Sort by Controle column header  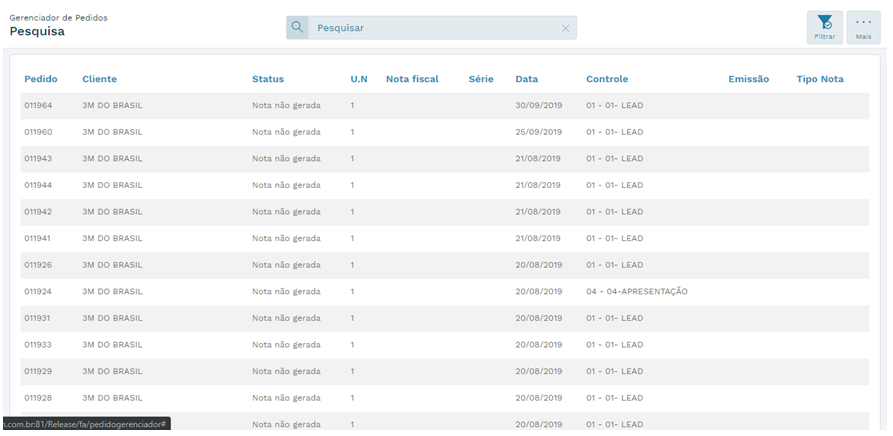pos(607,79)
